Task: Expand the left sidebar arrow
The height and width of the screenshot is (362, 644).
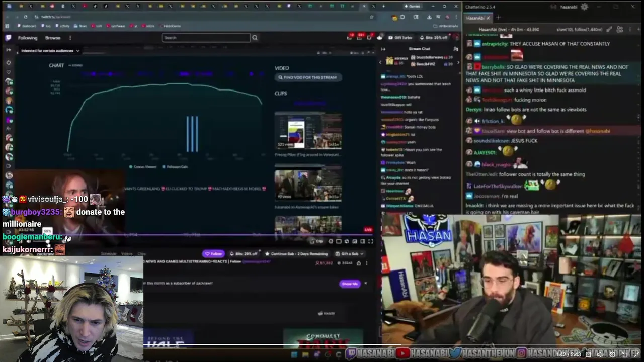Action: click(x=8, y=50)
